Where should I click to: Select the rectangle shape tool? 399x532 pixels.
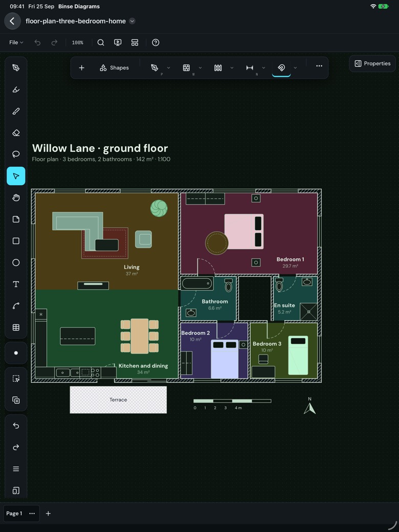16,241
